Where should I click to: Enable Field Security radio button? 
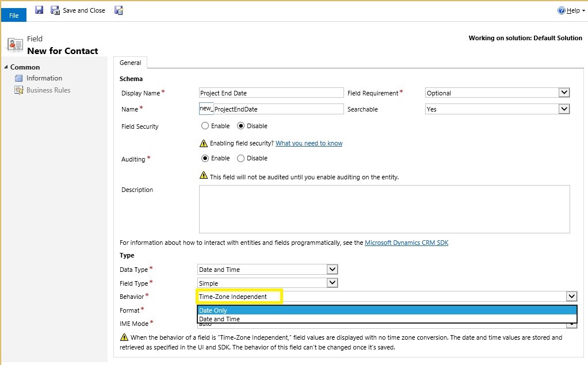pos(205,126)
